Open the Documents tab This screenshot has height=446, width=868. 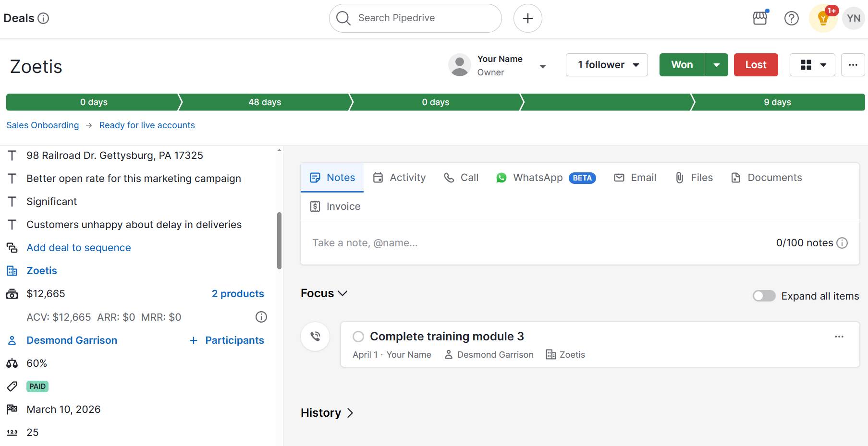point(766,178)
